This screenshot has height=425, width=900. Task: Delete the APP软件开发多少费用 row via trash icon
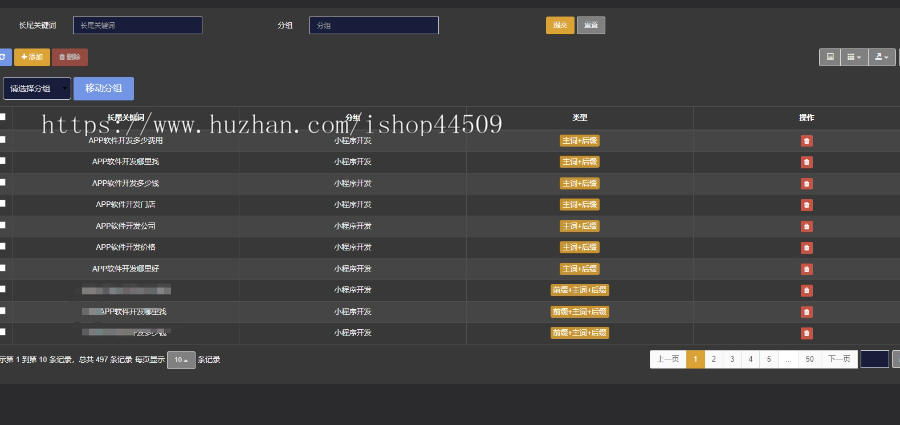click(x=806, y=141)
